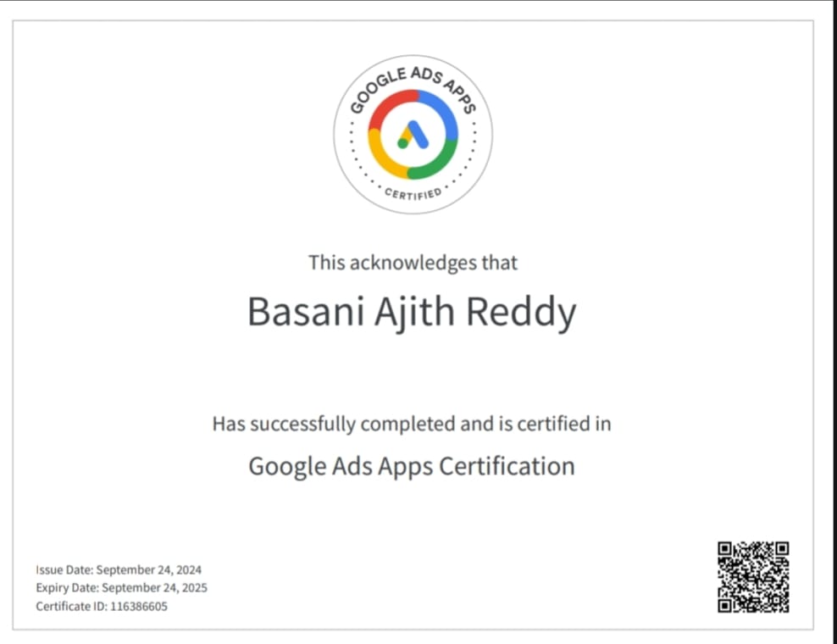Click the text "This acknowledges that"

coord(413,263)
